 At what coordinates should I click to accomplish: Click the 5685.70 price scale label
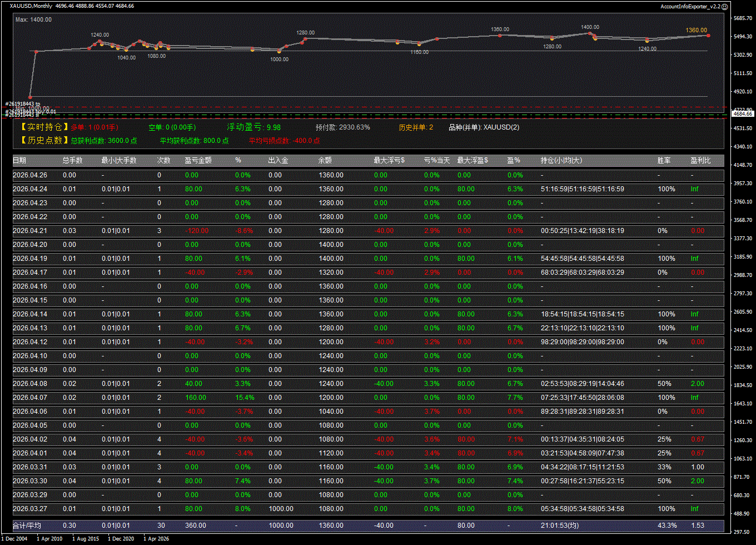coord(743,18)
